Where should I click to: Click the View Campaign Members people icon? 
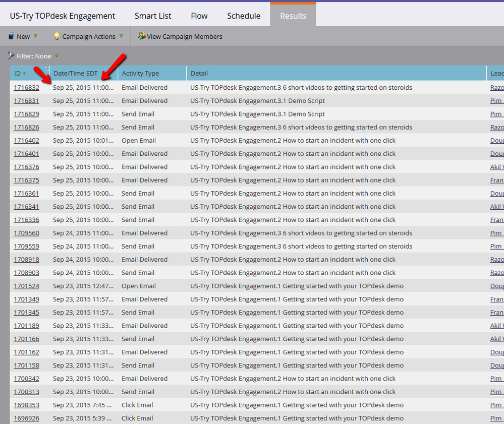click(141, 36)
